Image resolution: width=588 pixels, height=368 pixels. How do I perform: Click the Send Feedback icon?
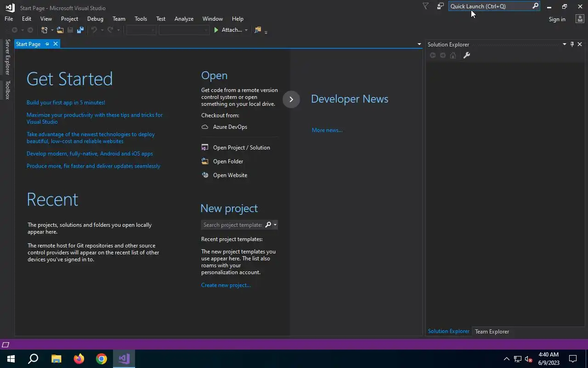pyautogui.click(x=440, y=6)
